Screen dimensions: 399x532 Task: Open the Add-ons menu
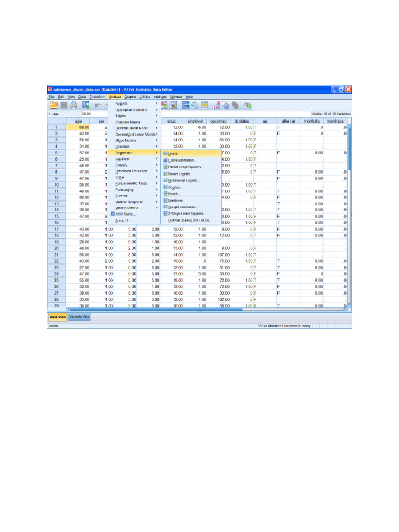coord(160,97)
